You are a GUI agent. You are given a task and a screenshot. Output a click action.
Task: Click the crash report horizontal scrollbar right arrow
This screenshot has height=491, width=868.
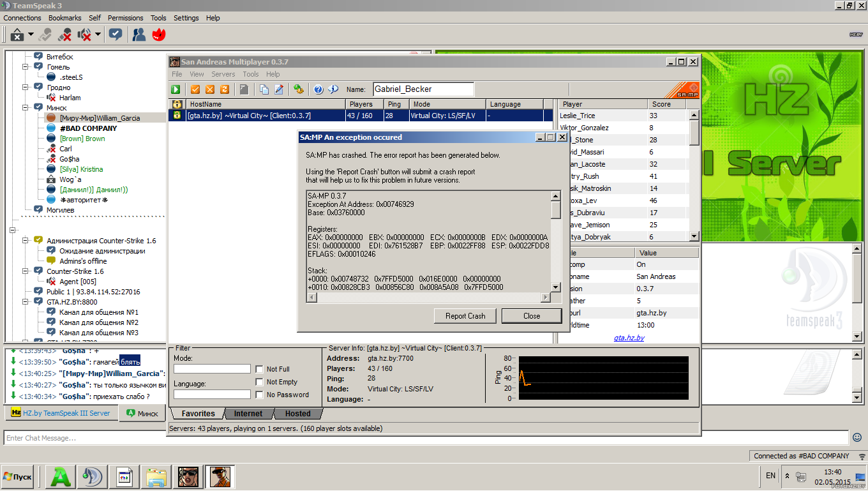[546, 298]
